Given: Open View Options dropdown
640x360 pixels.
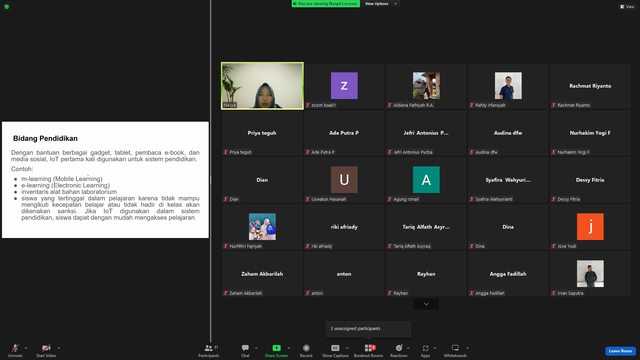Looking at the screenshot, I should pyautogui.click(x=380, y=4).
